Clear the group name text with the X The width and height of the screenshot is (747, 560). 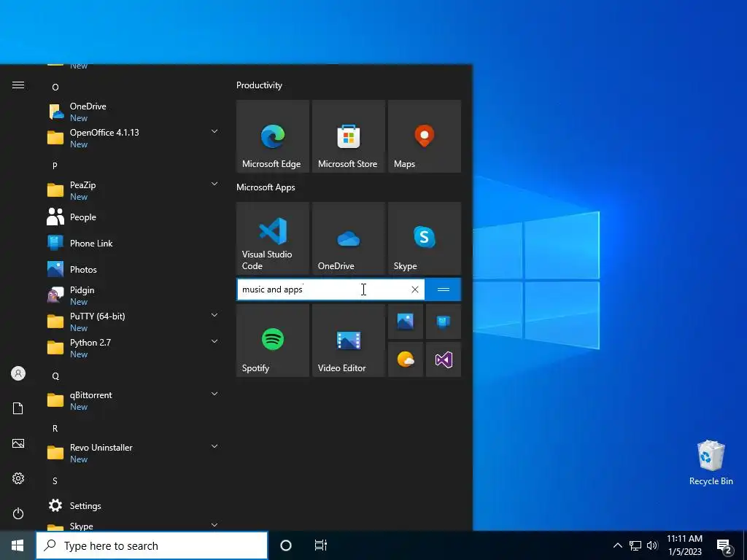point(415,289)
